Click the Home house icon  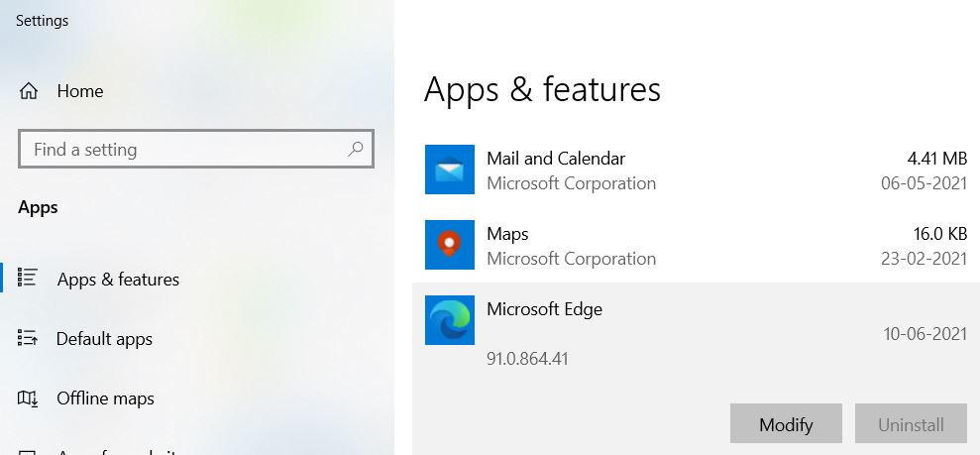tap(28, 91)
